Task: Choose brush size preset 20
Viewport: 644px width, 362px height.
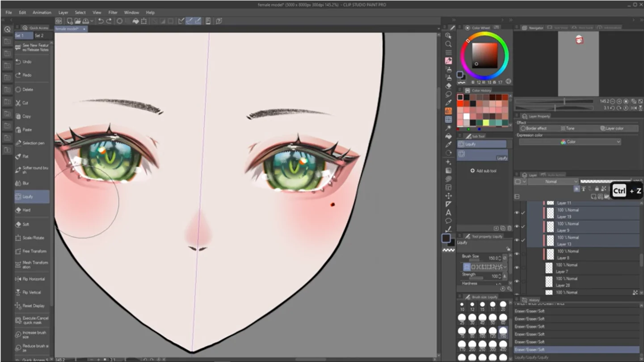Action: [503, 307]
